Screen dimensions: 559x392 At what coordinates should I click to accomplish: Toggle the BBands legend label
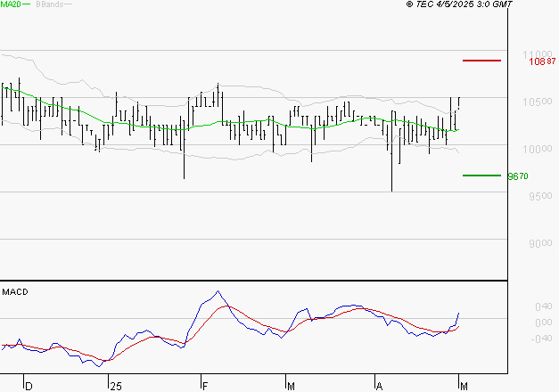[49, 5]
